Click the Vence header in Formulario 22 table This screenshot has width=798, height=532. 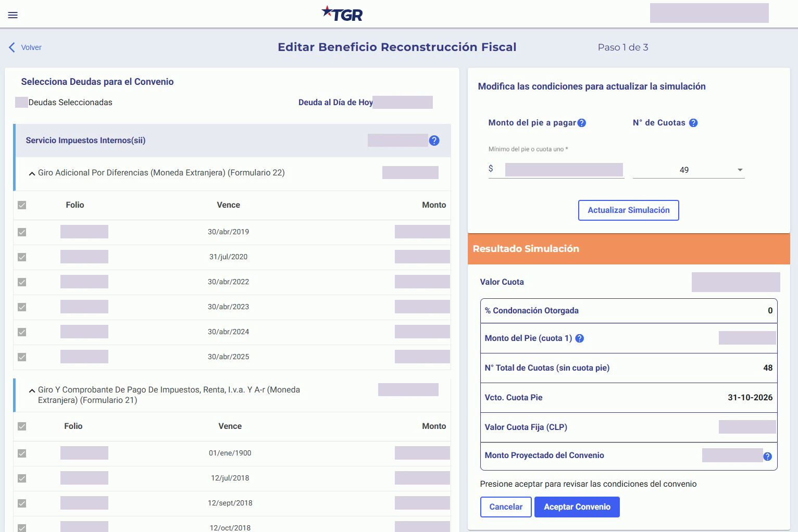pyautogui.click(x=229, y=205)
